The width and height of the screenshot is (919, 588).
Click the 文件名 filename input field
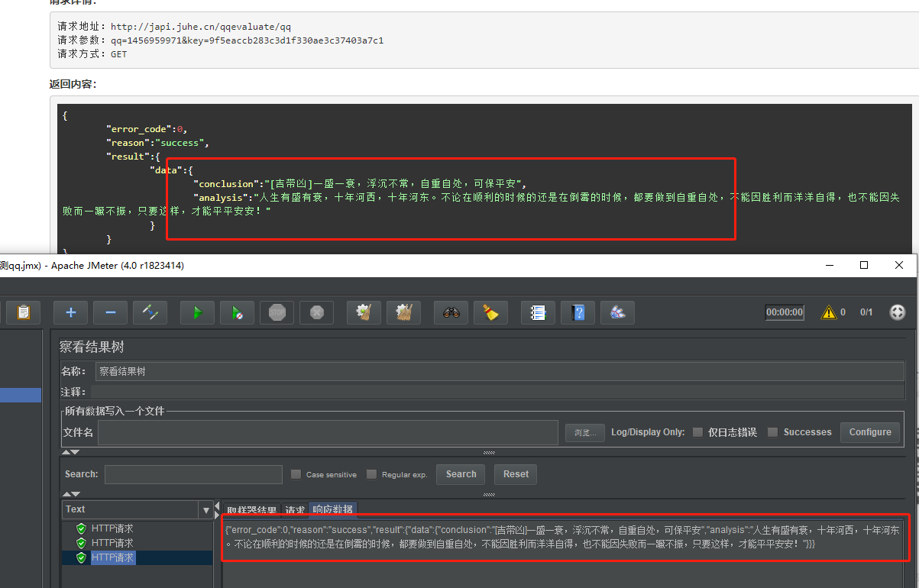328,432
